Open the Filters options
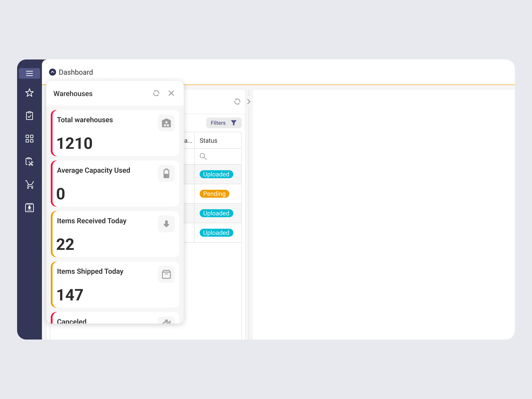532x399 pixels. click(x=223, y=123)
